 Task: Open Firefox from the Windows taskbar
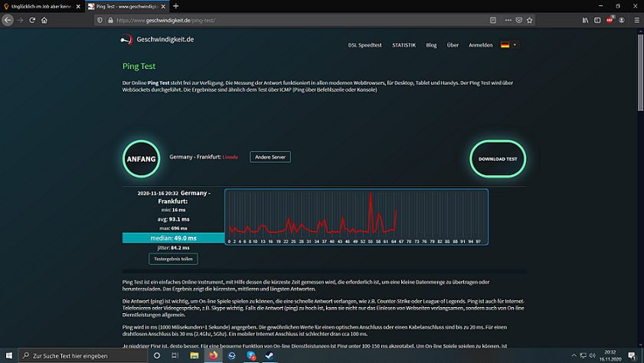coord(214,356)
